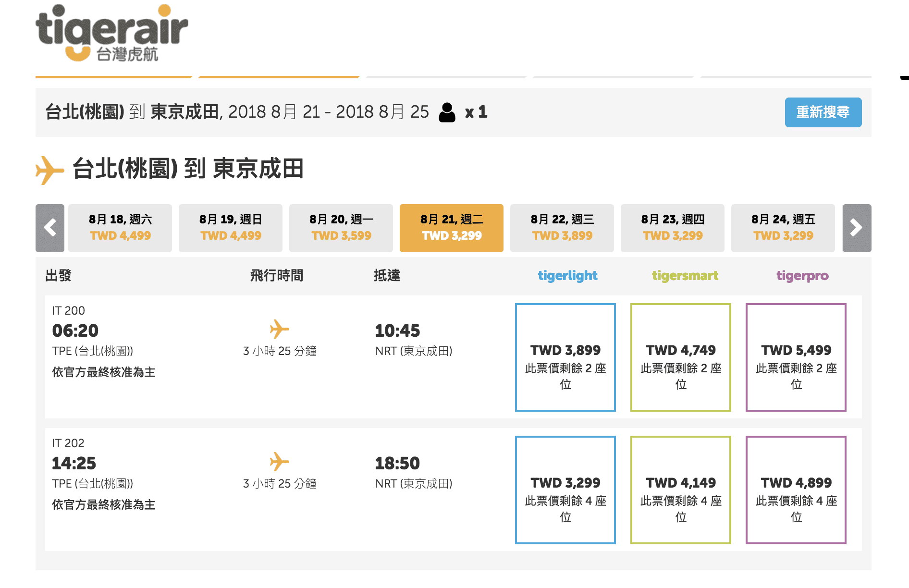909x588 pixels.
Task: Click the 抵達 column header
Action: pyautogui.click(x=387, y=276)
